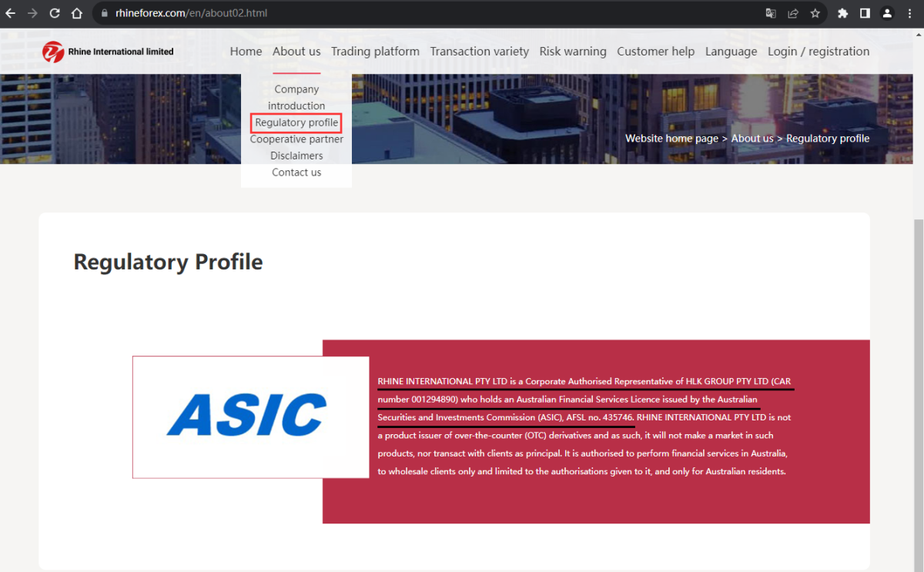Click the share page icon

click(793, 13)
